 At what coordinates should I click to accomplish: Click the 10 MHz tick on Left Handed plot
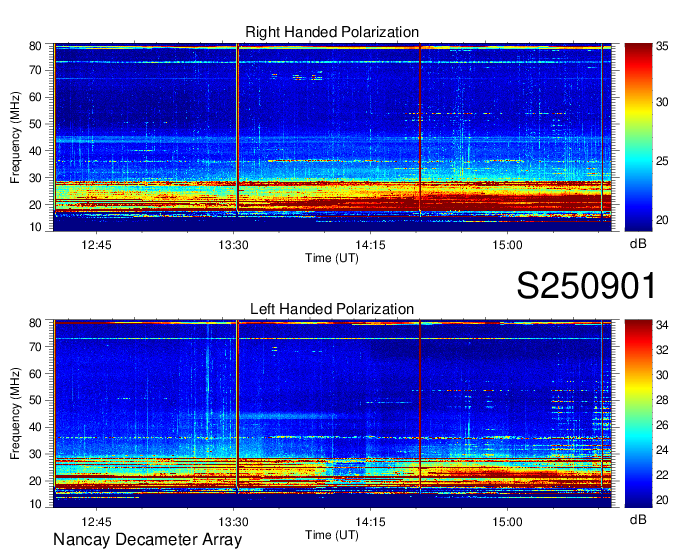(35, 504)
